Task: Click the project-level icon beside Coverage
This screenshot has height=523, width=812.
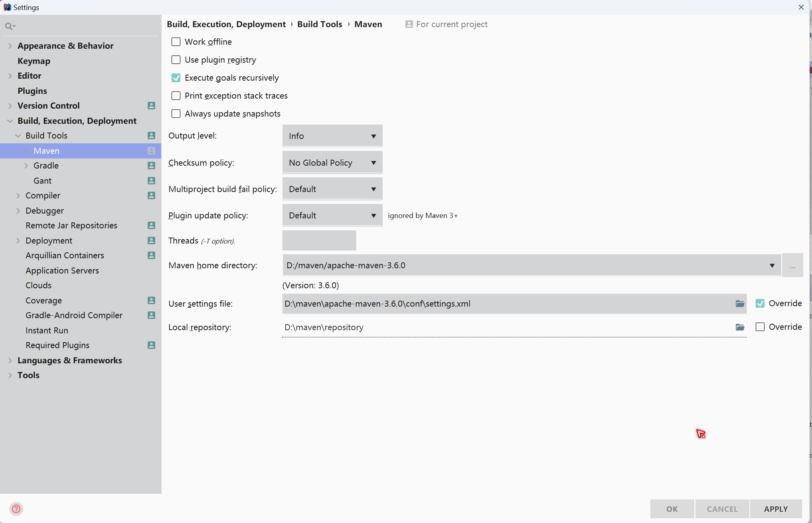Action: pos(151,301)
